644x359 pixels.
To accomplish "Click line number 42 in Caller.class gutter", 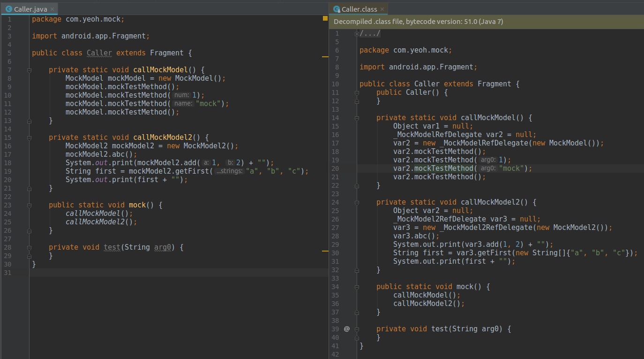I will pos(335,354).
